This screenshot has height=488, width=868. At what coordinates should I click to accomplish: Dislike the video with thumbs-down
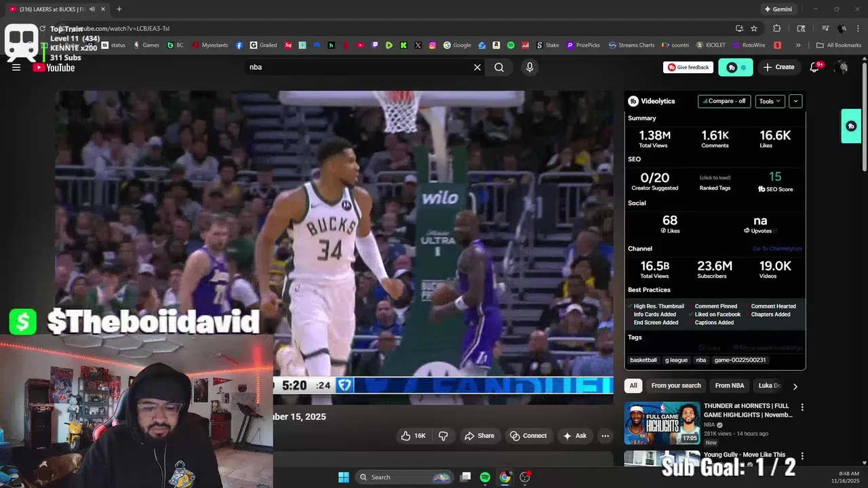pyautogui.click(x=443, y=436)
